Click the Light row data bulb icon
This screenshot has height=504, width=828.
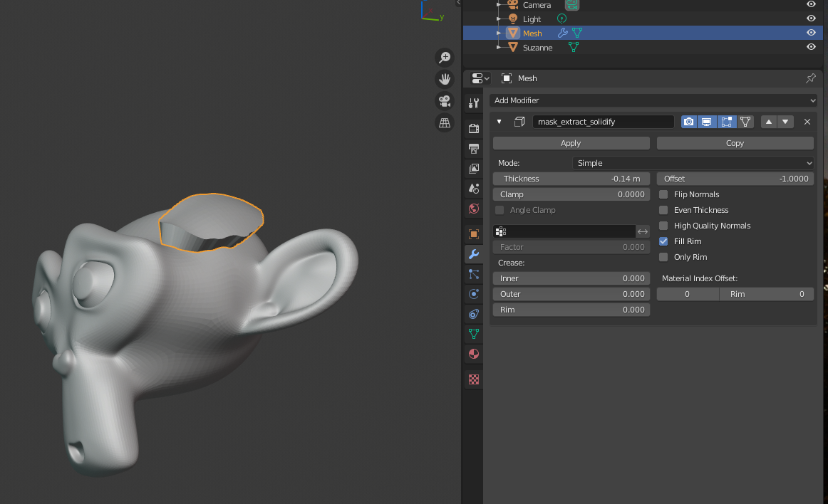tap(562, 19)
